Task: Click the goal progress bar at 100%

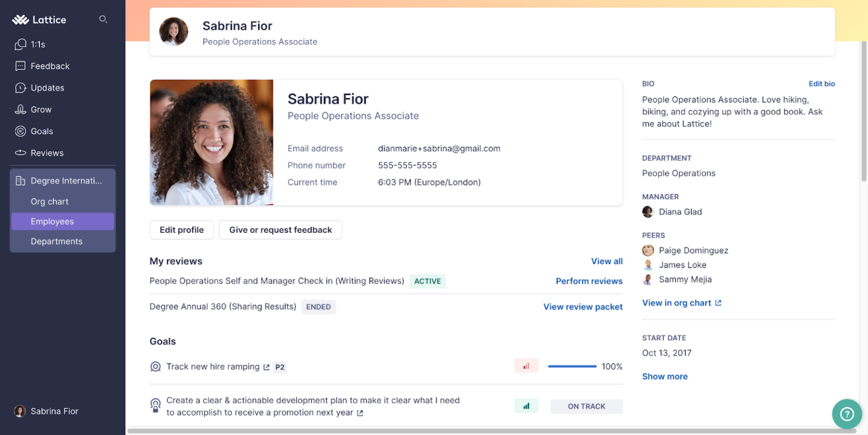Action: [x=572, y=366]
